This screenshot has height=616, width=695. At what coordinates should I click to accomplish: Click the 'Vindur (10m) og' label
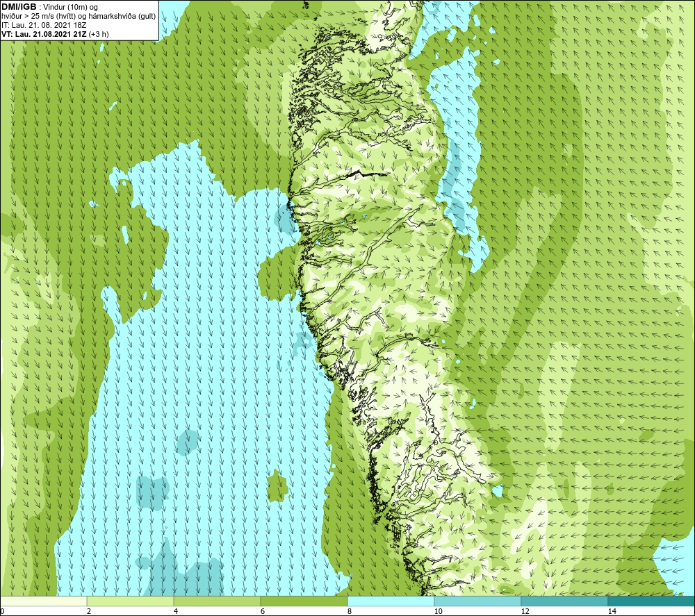click(71, 8)
